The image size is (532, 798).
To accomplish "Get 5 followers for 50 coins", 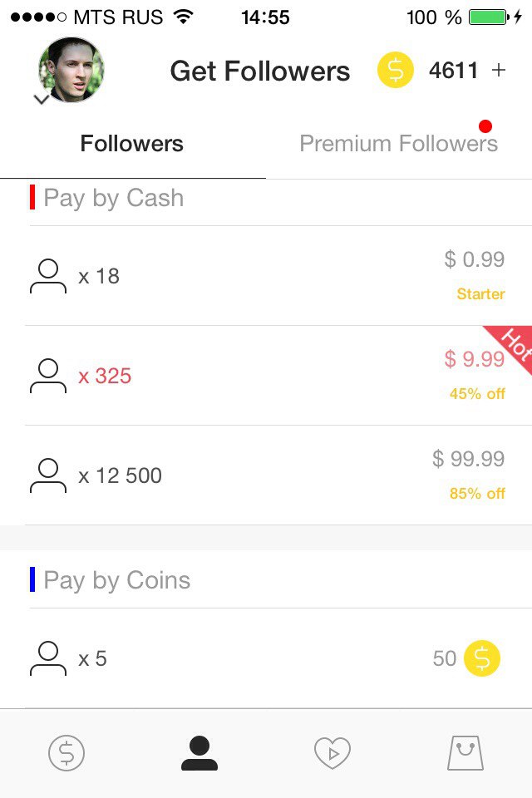I will 266,658.
